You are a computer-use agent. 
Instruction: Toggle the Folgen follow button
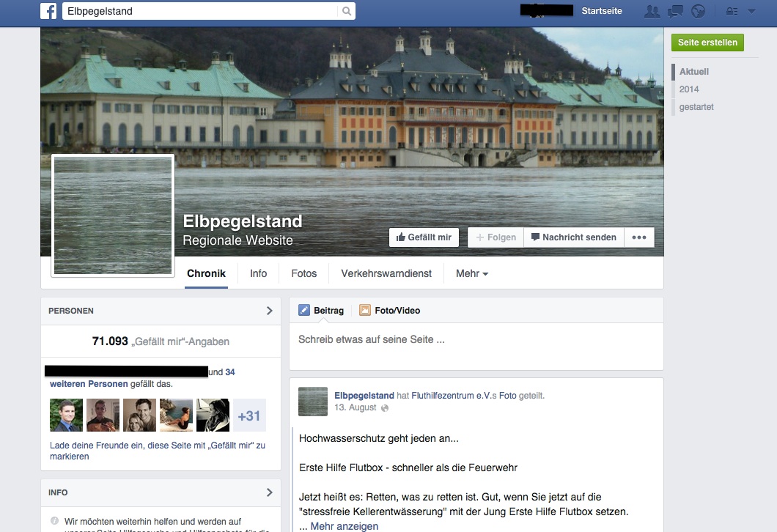point(496,237)
